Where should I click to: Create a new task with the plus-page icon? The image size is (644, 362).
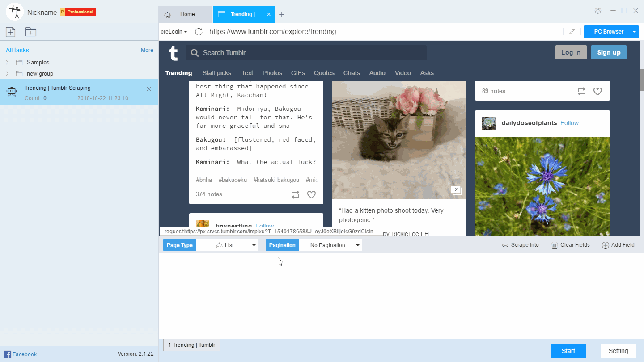pos(10,32)
